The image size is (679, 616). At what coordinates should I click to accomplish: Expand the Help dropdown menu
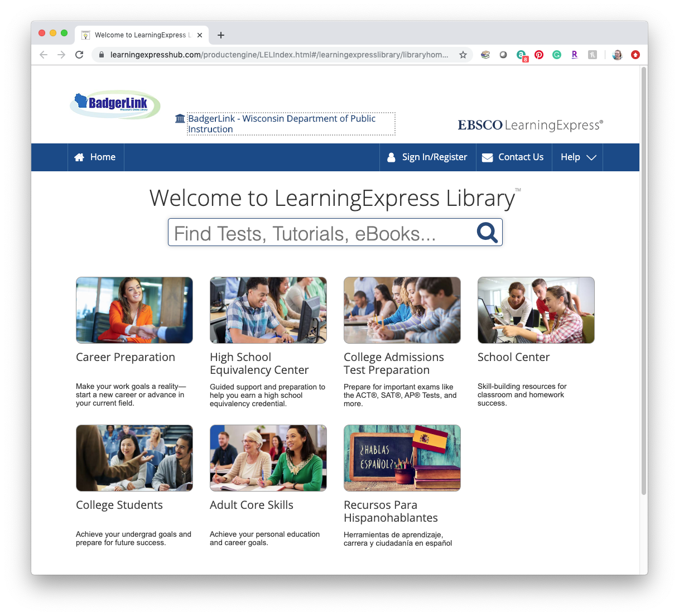click(578, 157)
